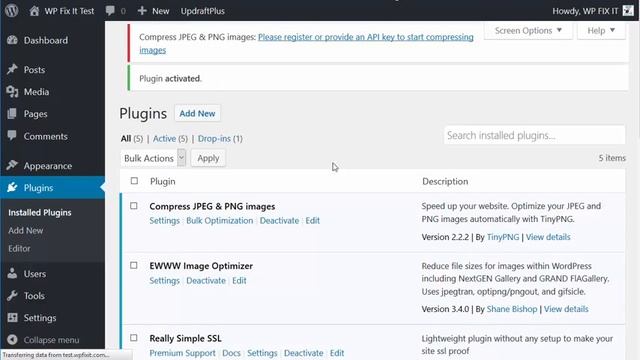Image resolution: width=640 pixels, height=360 pixels.
Task: Click the user avatar next to Howdy
Action: point(628,11)
